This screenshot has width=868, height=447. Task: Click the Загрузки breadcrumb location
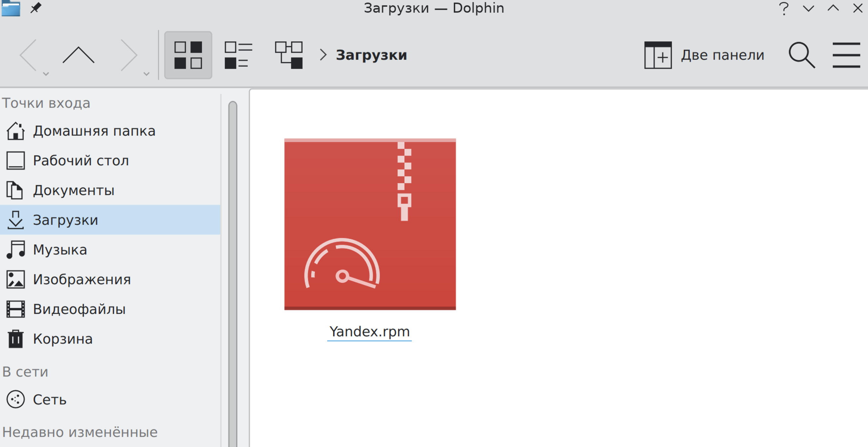371,55
